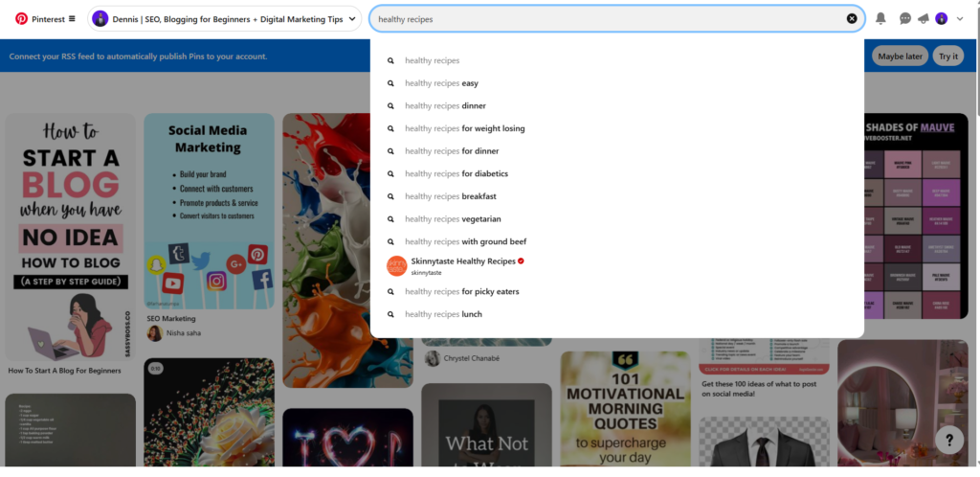Open Social Media Marketing pin image
The image size is (980, 477).
[x=210, y=211]
